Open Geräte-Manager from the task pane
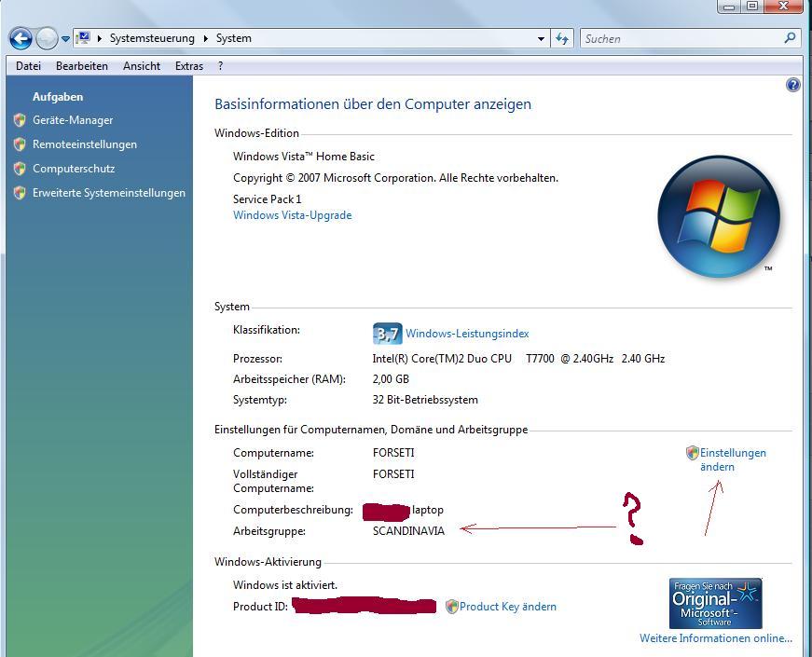Image resolution: width=812 pixels, height=657 pixels. point(73,120)
